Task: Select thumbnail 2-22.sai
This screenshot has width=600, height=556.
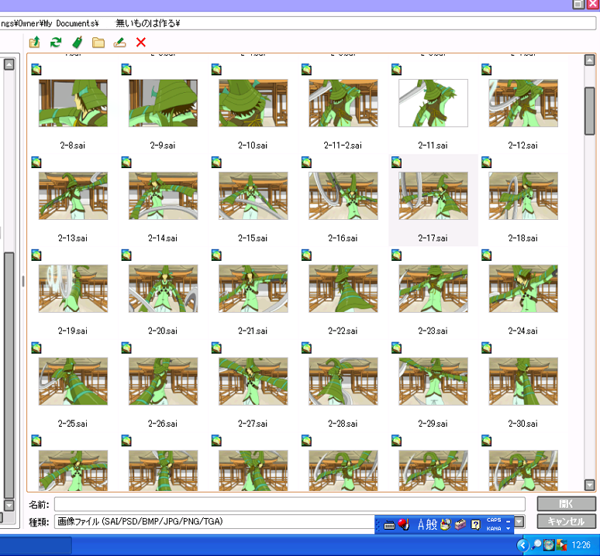Action: point(343,289)
